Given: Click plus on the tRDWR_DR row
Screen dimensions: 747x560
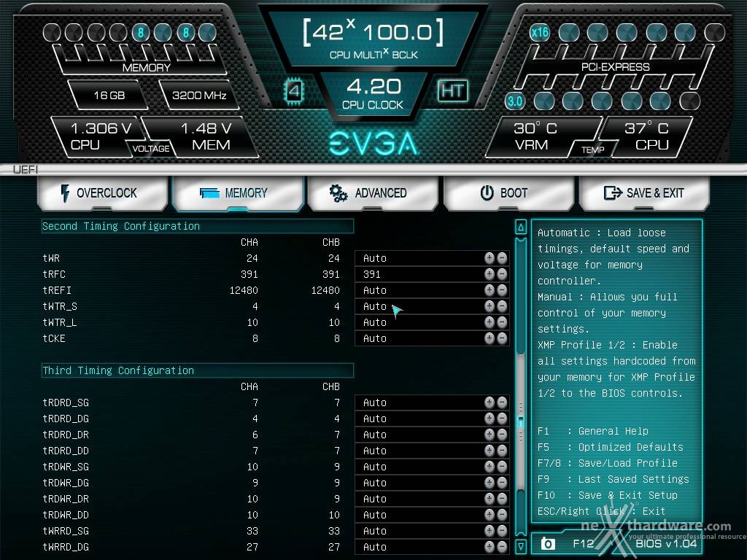Looking at the screenshot, I should pos(489,499).
